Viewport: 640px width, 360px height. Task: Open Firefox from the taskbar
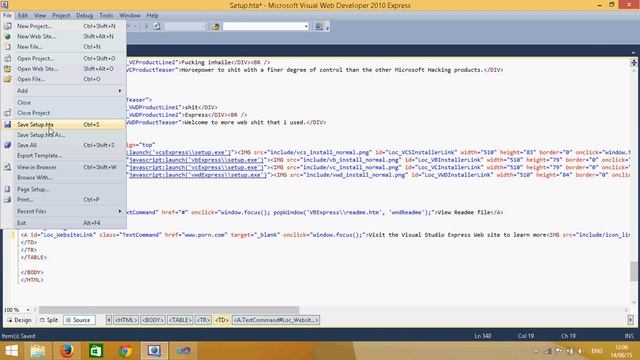67,351
